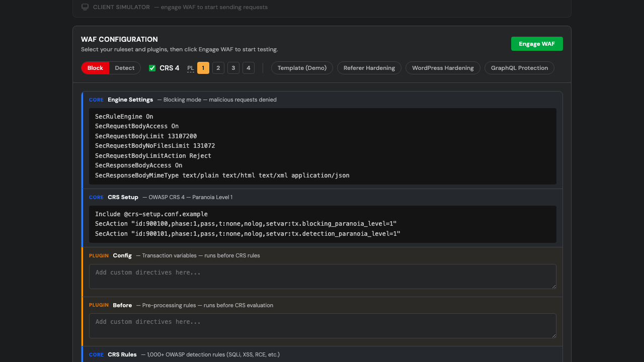Select paranoia level 2
This screenshot has height=362, width=644.
(218, 68)
